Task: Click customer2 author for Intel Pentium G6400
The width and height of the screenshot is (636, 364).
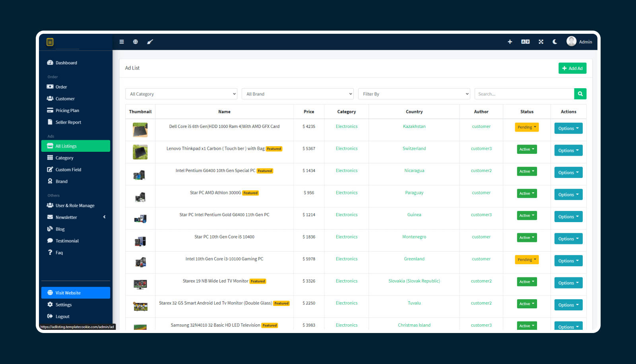Action: coord(481,170)
